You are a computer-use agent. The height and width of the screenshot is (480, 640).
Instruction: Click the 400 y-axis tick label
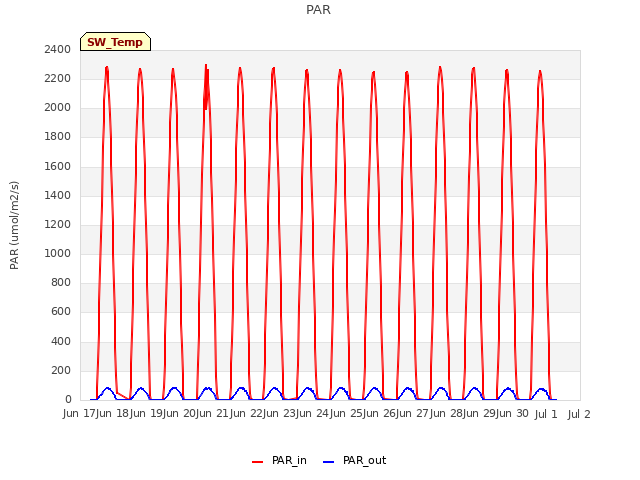(61, 341)
